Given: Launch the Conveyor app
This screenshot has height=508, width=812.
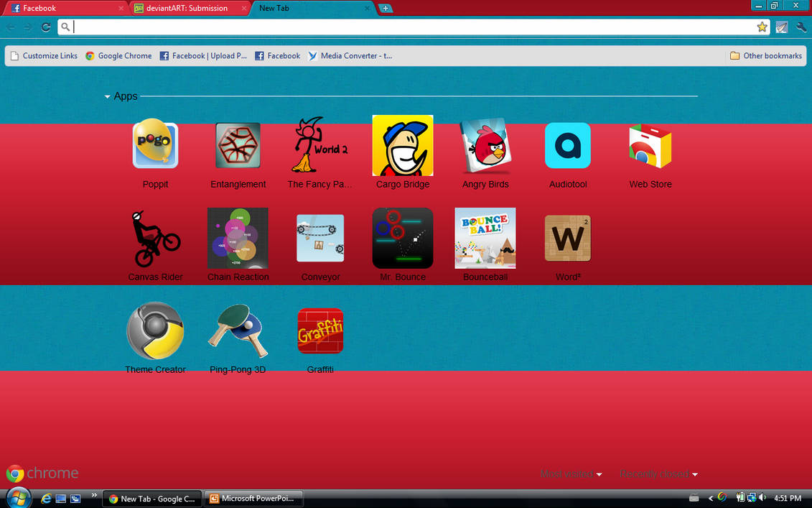Looking at the screenshot, I should pyautogui.click(x=320, y=238).
